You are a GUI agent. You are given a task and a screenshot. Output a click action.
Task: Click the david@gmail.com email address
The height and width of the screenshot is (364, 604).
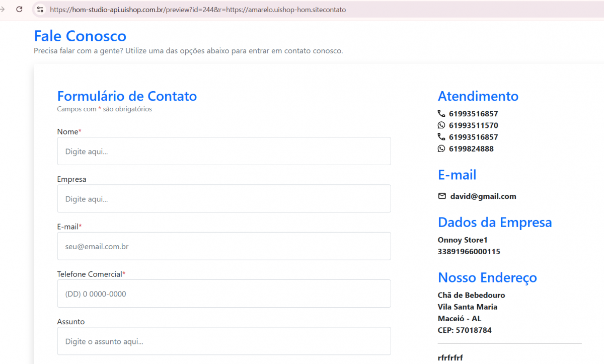[x=483, y=196]
